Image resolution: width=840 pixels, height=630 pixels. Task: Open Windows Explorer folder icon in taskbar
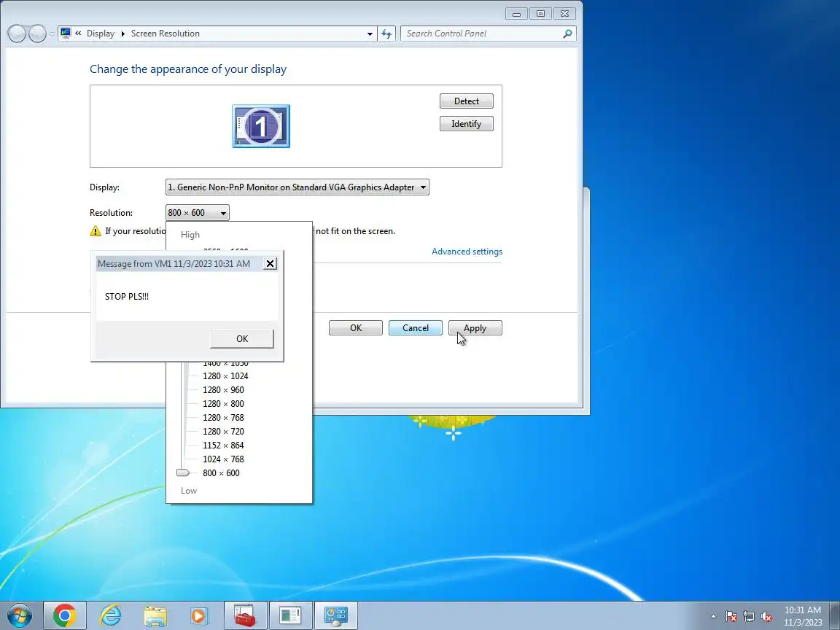155,616
